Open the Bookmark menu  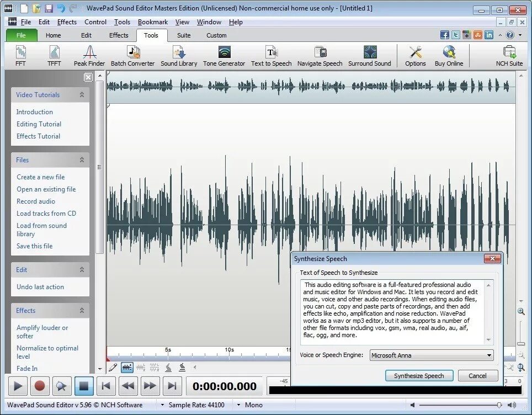pos(153,22)
